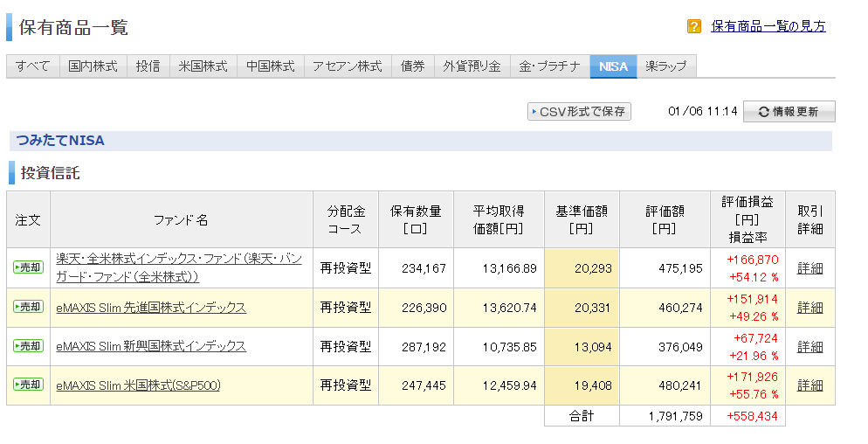Click profit rate +55.76 %
Image resolution: width=868 pixels, height=444 pixels.
tap(754, 394)
